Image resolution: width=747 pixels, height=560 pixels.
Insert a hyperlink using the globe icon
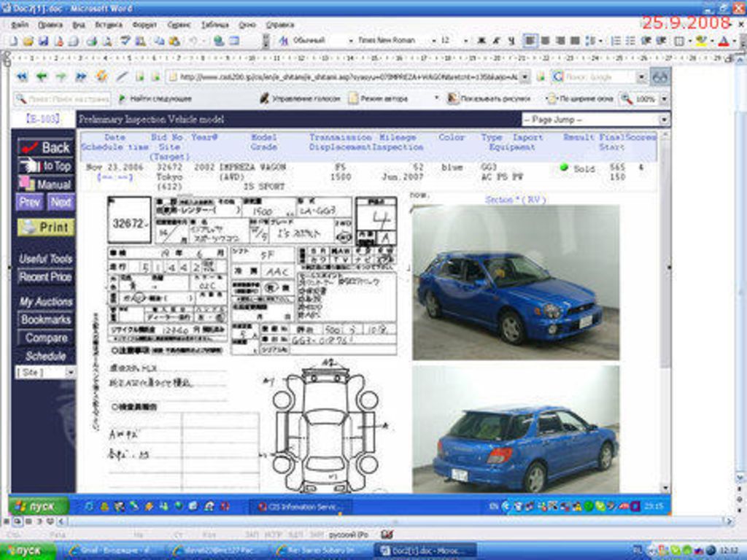point(219,42)
